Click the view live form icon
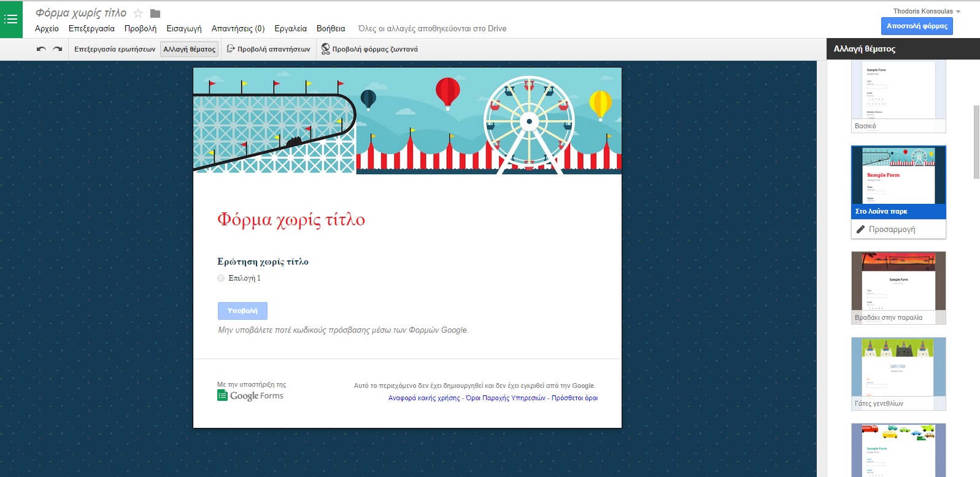The image size is (980, 477). tap(325, 49)
